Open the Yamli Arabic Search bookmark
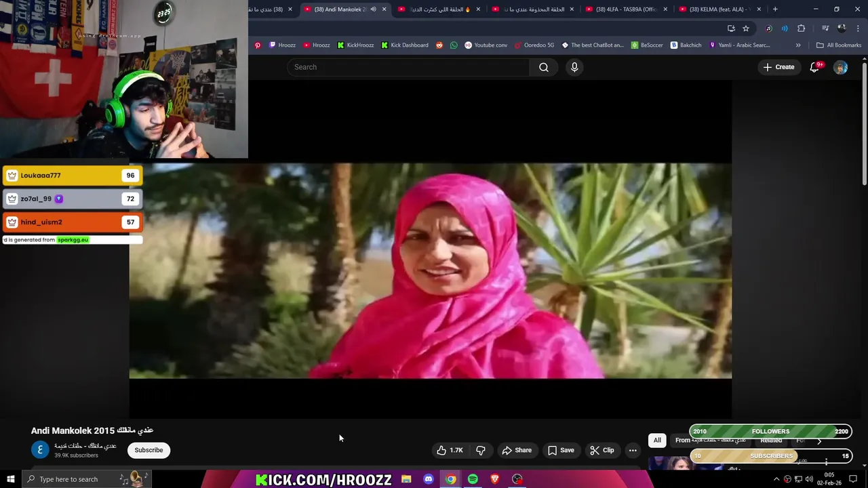The image size is (868, 488). 740,45
